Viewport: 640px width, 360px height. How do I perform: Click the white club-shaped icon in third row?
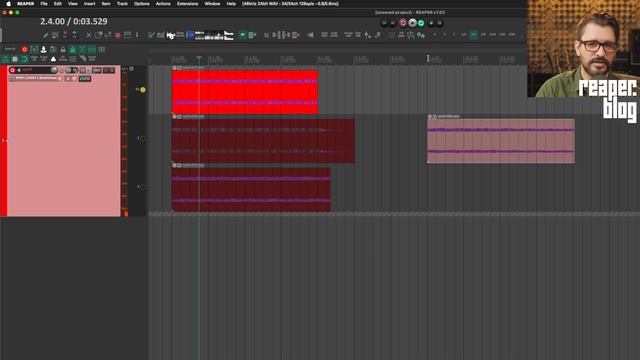(53, 59)
